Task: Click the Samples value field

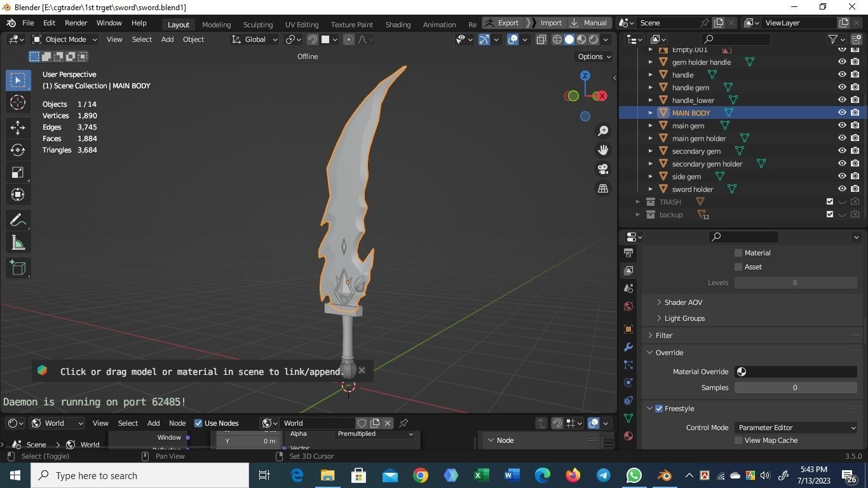Action: click(x=796, y=388)
